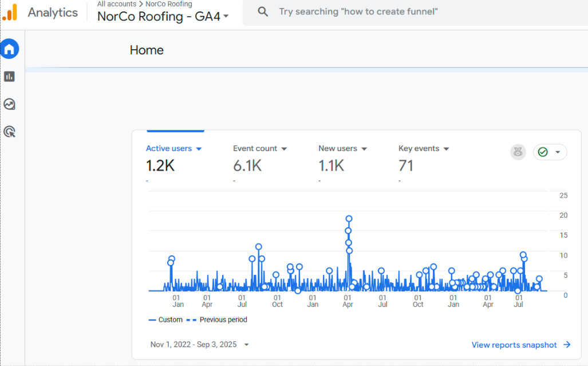Image resolution: width=588 pixels, height=366 pixels.
Task: Open the Home icon in sidebar
Action: [9, 49]
